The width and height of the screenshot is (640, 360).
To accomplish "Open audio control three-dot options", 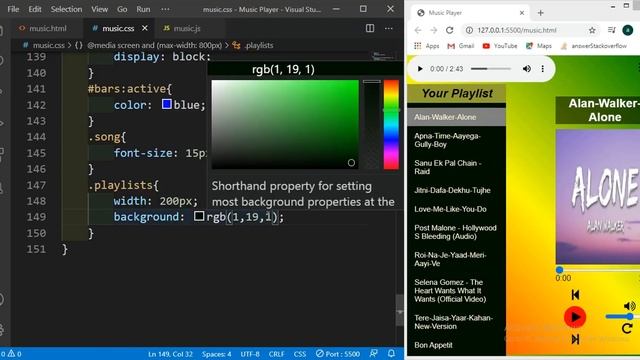I will click(542, 69).
